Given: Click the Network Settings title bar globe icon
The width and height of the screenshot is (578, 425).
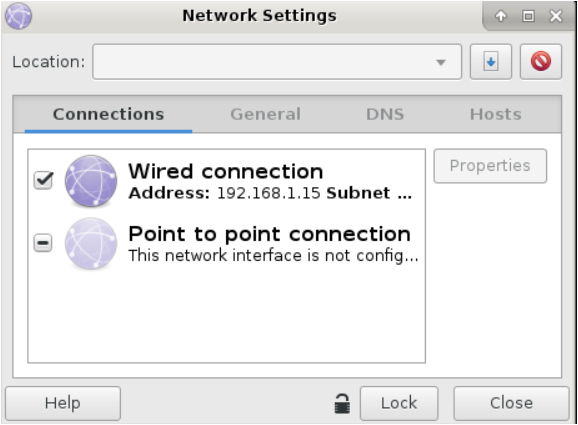Looking at the screenshot, I should click(18, 16).
